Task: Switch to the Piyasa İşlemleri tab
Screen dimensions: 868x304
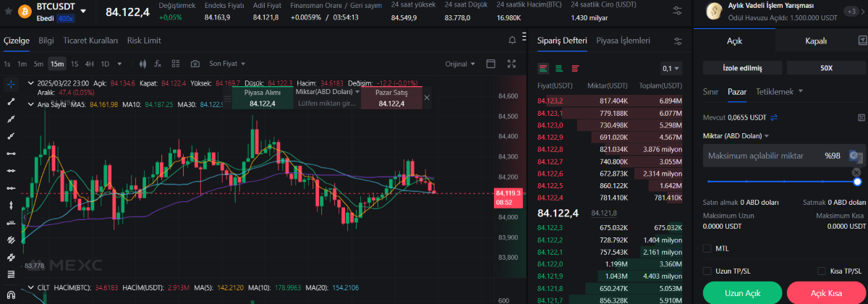Action: tap(623, 41)
